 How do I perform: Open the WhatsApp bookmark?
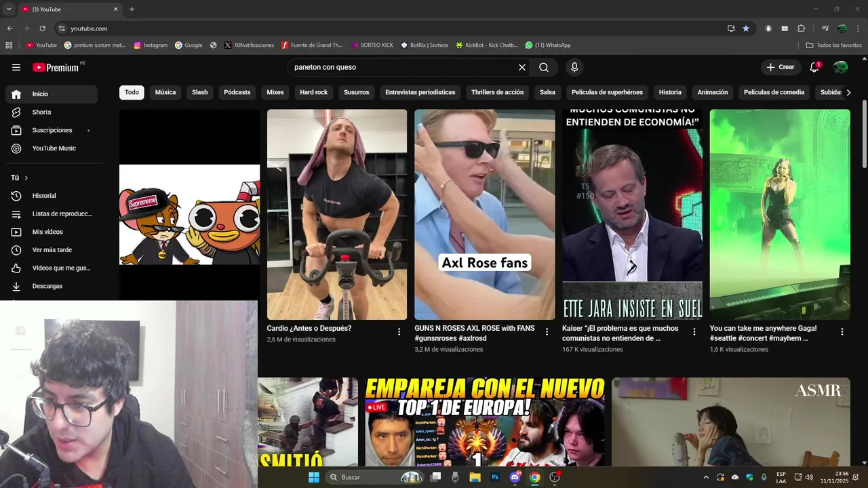click(x=548, y=45)
